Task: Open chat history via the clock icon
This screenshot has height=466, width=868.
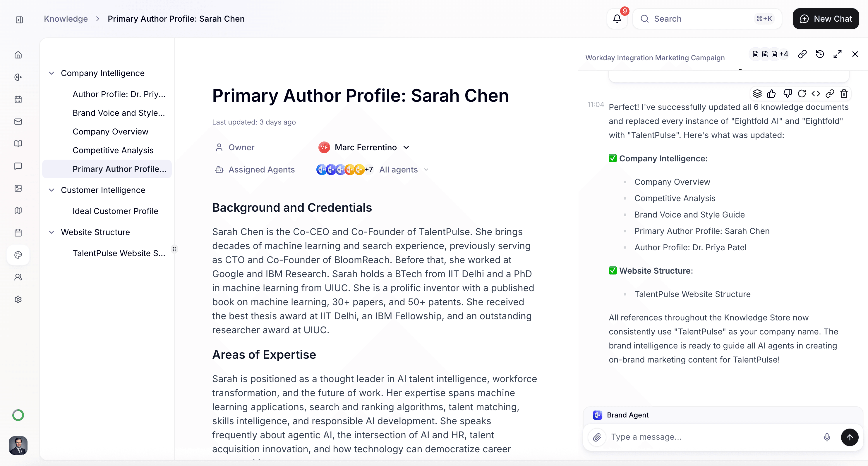Action: (x=820, y=54)
